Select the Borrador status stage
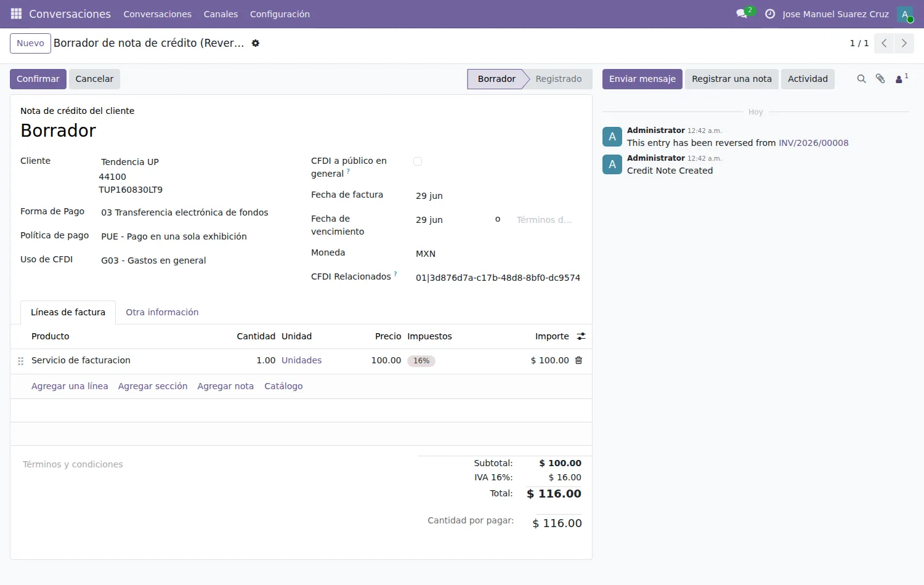The image size is (924, 585). (x=496, y=79)
